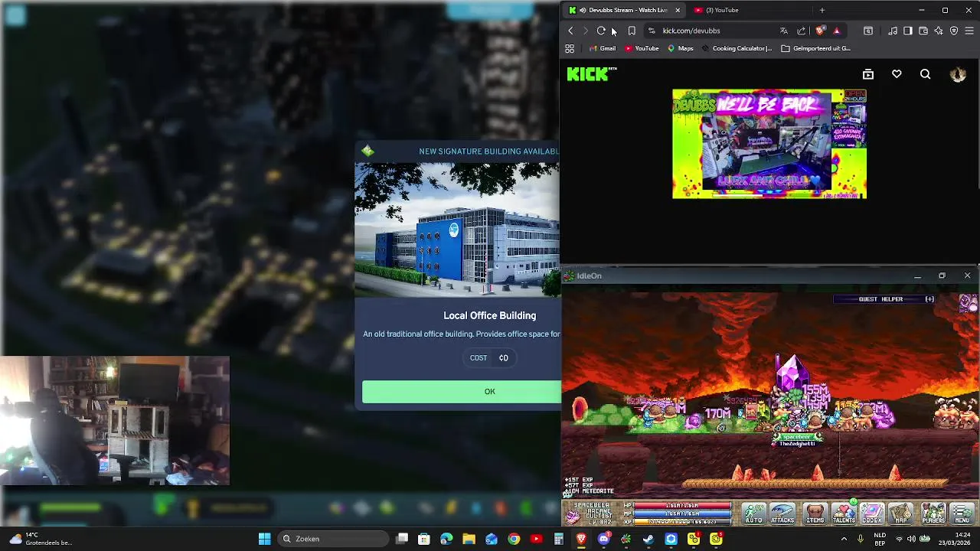Image resolution: width=980 pixels, height=551 pixels.
Task: Toggle the browser sidebar panel icon
Action: point(908,31)
